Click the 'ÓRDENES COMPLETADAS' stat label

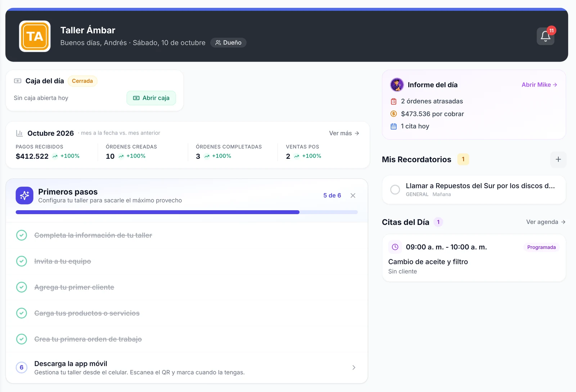click(x=229, y=147)
